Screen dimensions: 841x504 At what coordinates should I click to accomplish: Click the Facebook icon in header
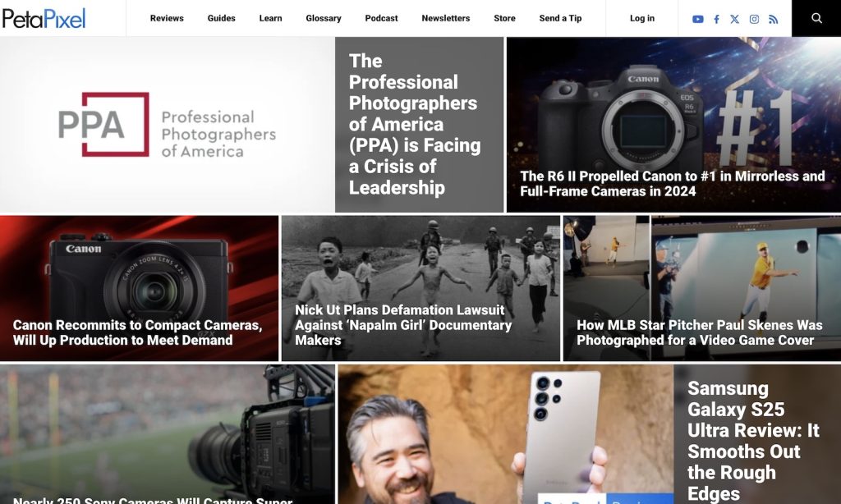716,19
